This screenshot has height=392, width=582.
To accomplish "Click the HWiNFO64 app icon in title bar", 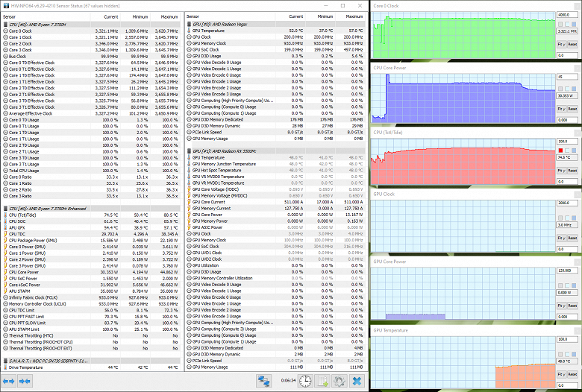I will coord(6,5).
